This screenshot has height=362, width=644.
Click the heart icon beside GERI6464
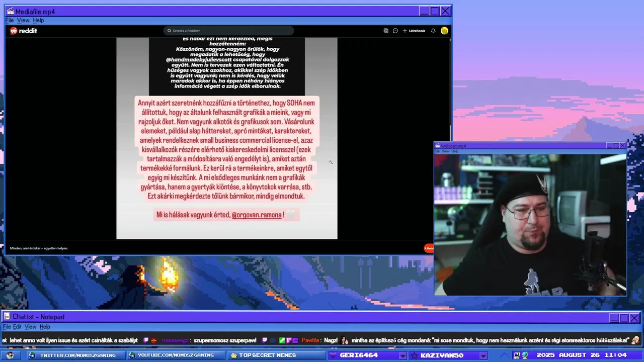tap(334, 355)
